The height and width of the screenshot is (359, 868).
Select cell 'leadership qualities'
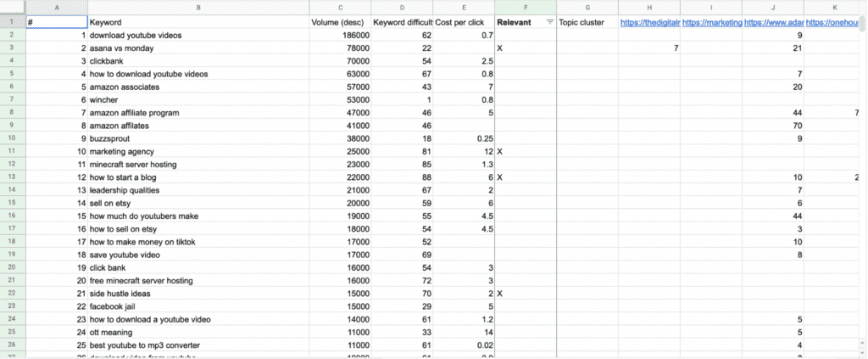pyautogui.click(x=198, y=190)
